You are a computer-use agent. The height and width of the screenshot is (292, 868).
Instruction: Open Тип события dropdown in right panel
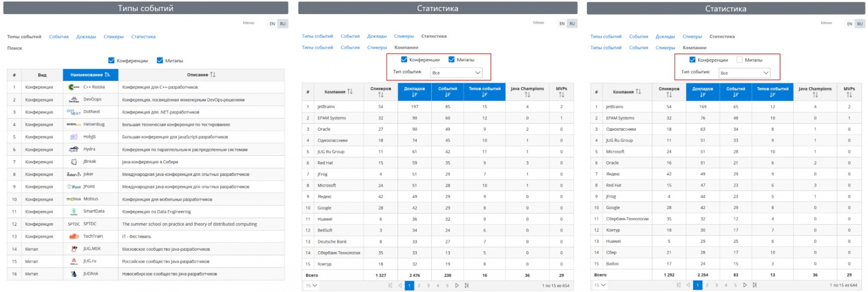[x=744, y=72]
